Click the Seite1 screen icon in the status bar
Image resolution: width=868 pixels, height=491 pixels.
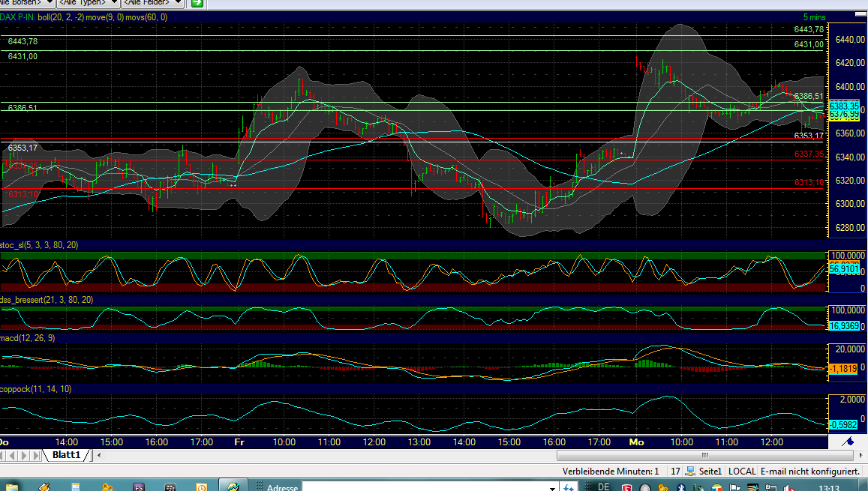tap(691, 471)
